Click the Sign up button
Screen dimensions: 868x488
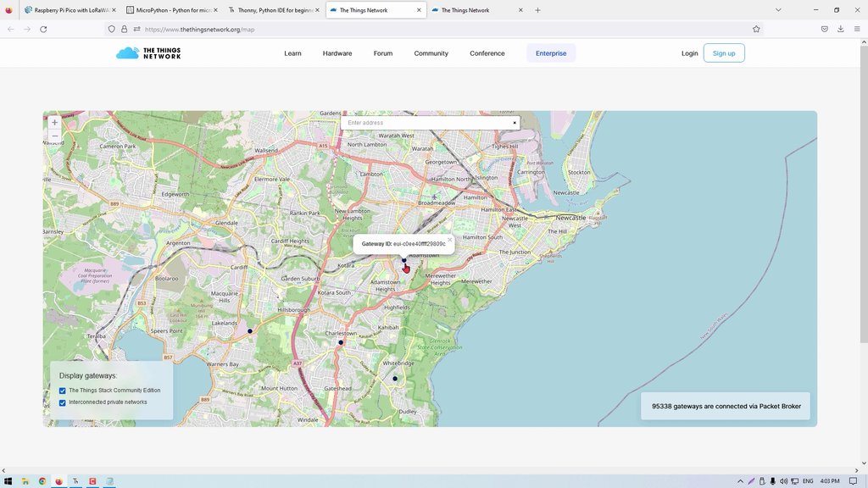(x=724, y=53)
